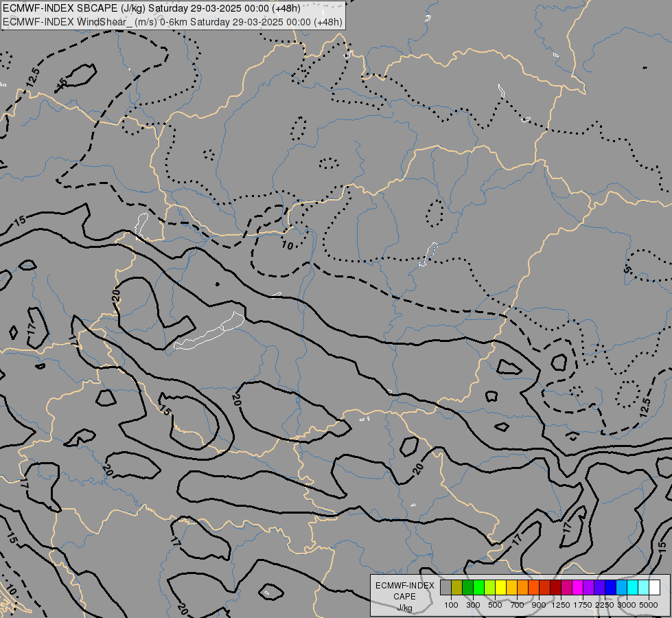Click the SBCAPE title line in header

[x=152, y=8]
